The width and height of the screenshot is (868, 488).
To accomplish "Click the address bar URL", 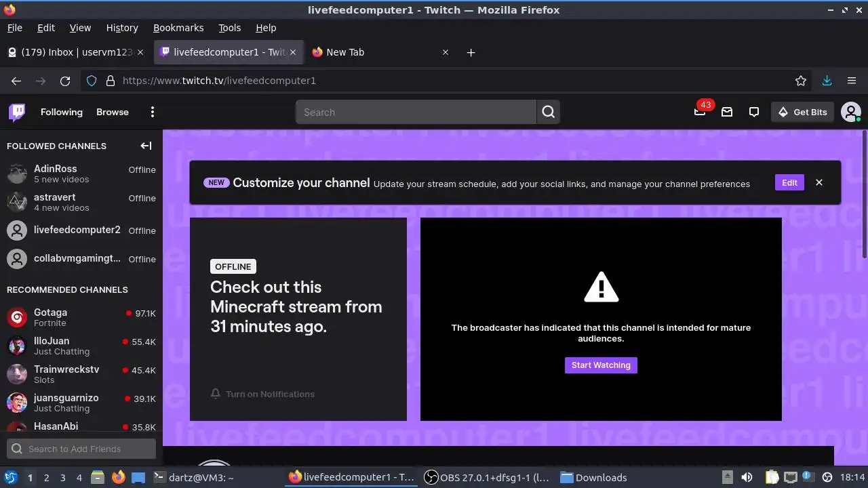I will point(219,81).
